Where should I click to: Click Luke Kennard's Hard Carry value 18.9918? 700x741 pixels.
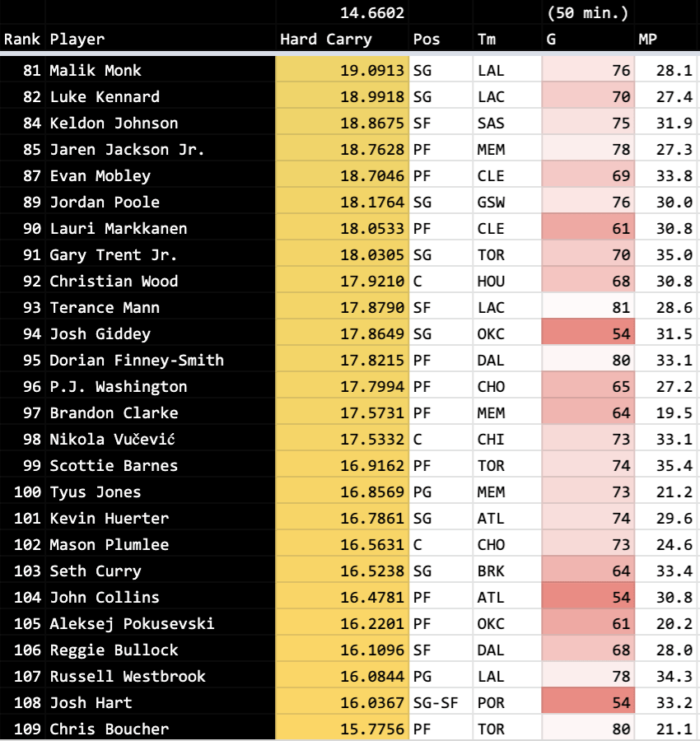tap(372, 96)
